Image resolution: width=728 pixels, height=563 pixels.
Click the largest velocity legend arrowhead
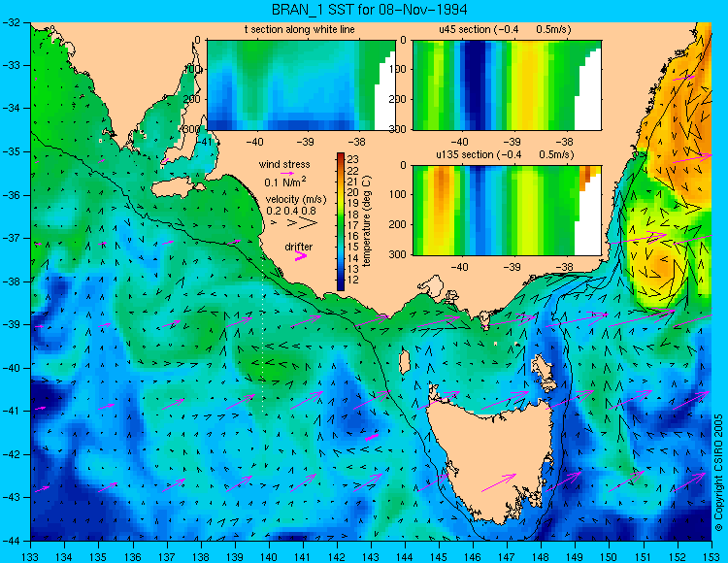(x=308, y=223)
